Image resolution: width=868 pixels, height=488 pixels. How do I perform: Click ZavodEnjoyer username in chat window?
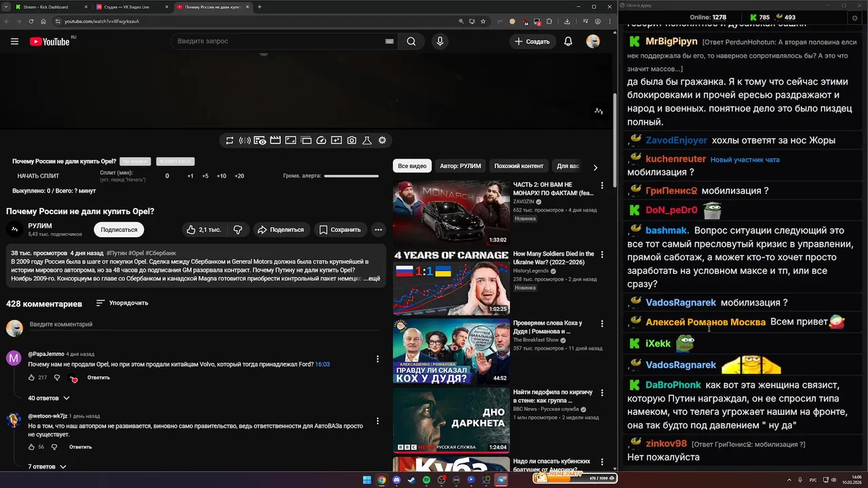[x=676, y=140]
